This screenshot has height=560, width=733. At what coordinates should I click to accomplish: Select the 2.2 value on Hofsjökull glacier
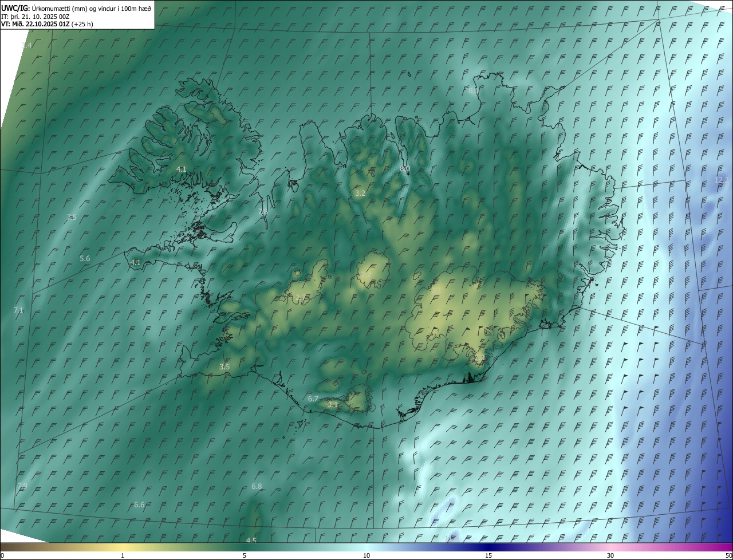[x=365, y=274]
